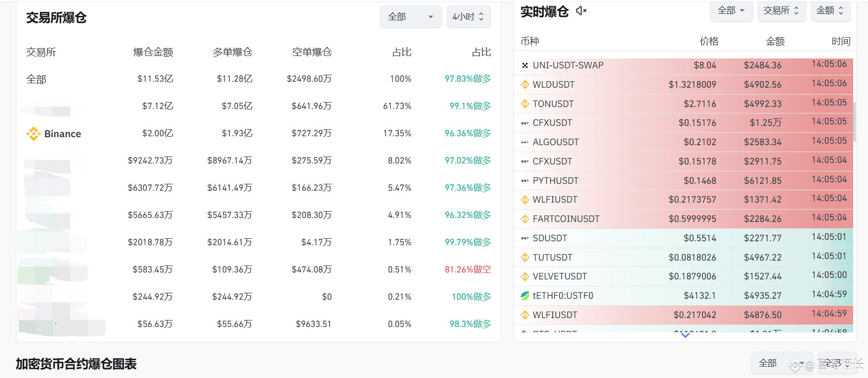Sort by the 爆仓金额 column header
Viewport: 868px width, 378px height.
153,52
